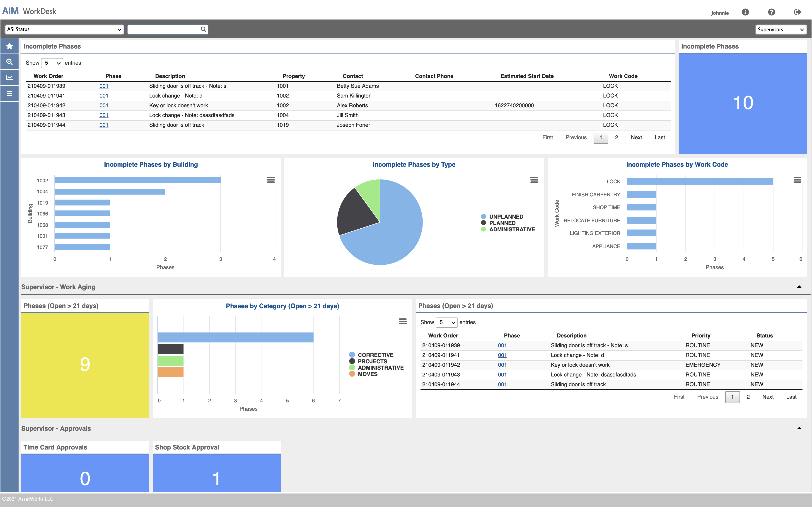Open Show entries dropdown in Phases Open table

tap(447, 322)
